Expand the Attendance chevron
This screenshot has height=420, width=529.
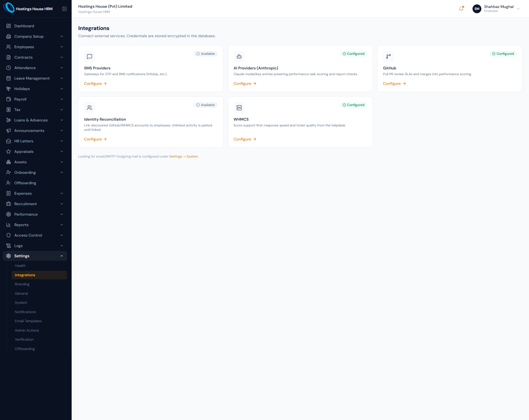[x=62, y=68]
